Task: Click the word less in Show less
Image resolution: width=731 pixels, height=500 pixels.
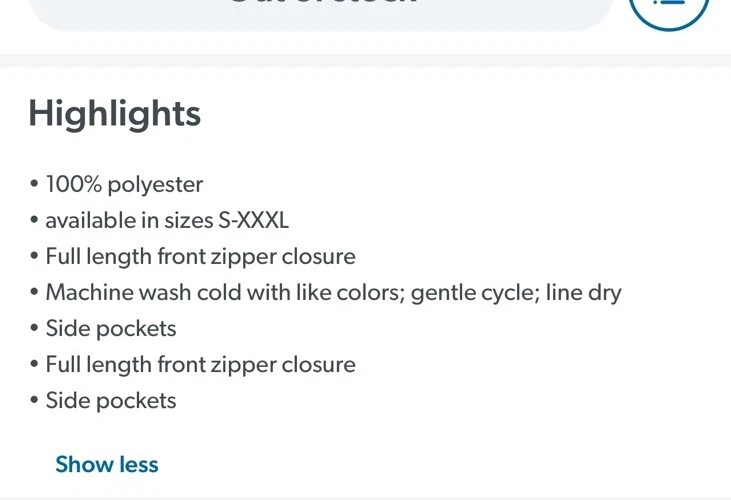Action: point(139,465)
